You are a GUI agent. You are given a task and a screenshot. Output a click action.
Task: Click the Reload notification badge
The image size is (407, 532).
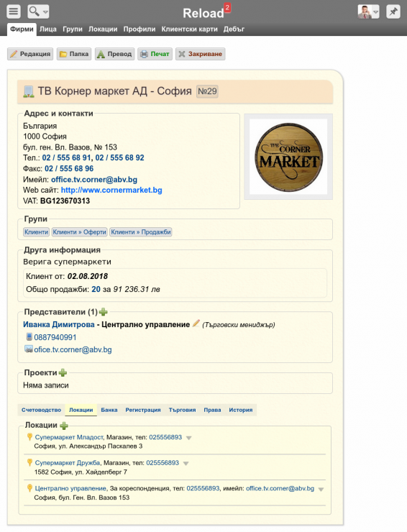tap(227, 7)
